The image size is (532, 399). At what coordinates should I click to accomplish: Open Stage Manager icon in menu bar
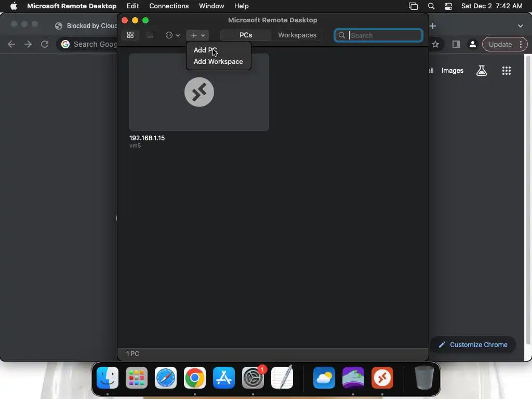pyautogui.click(x=413, y=6)
